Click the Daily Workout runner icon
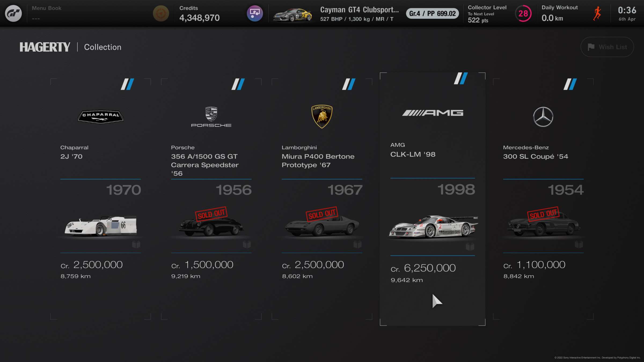Viewport: 644px width, 362px height. 597,13
